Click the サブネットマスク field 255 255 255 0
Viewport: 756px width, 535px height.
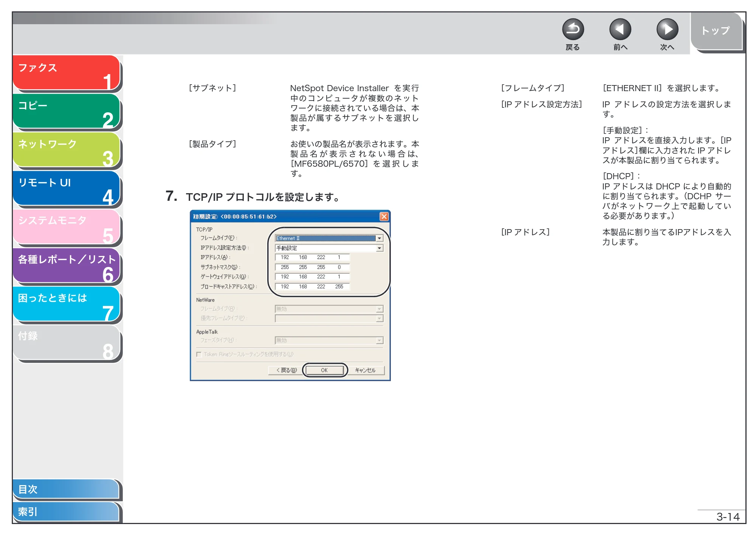pyautogui.click(x=312, y=267)
